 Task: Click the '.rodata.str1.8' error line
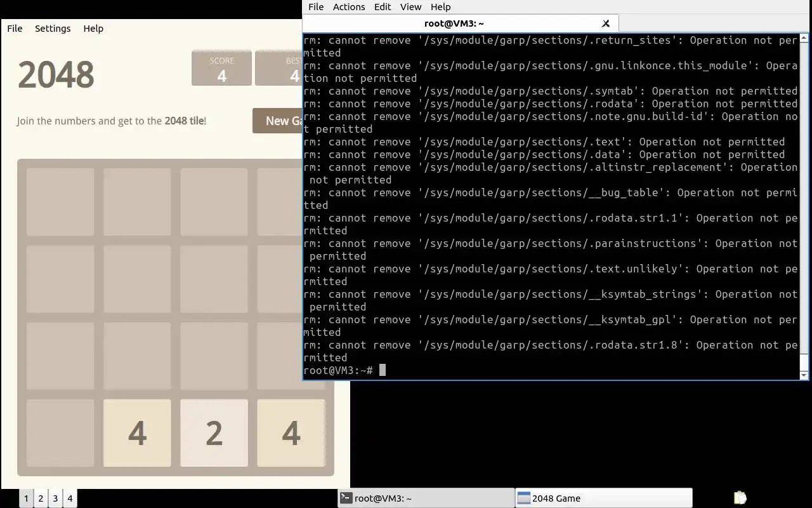[x=551, y=351]
